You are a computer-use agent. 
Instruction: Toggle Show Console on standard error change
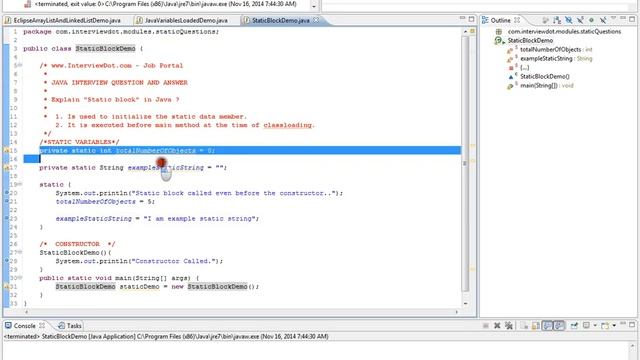pos(559,325)
